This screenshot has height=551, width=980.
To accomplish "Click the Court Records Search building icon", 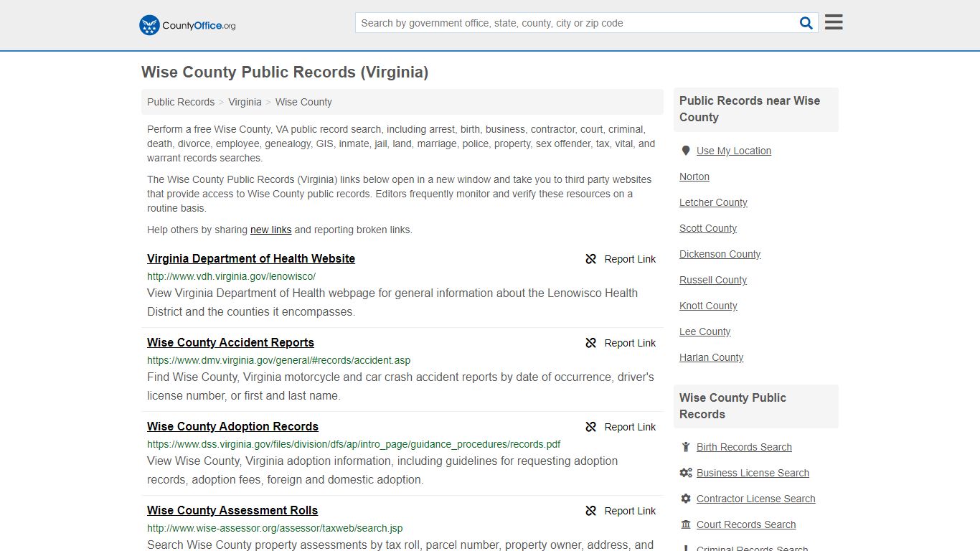I will [x=686, y=524].
